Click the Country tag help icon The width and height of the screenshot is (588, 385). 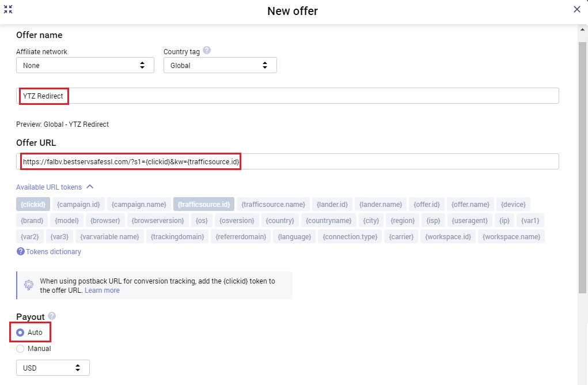(207, 51)
